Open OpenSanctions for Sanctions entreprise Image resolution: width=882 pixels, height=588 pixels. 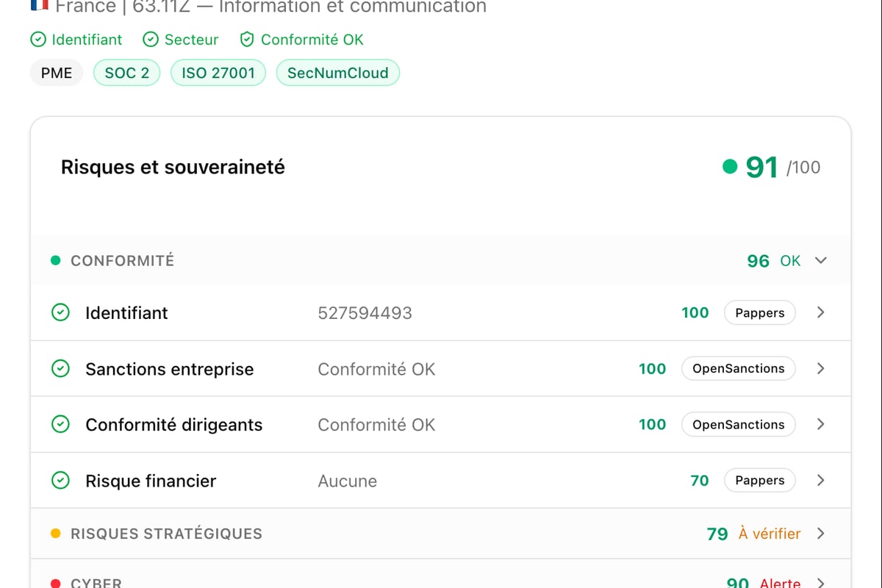[738, 368]
